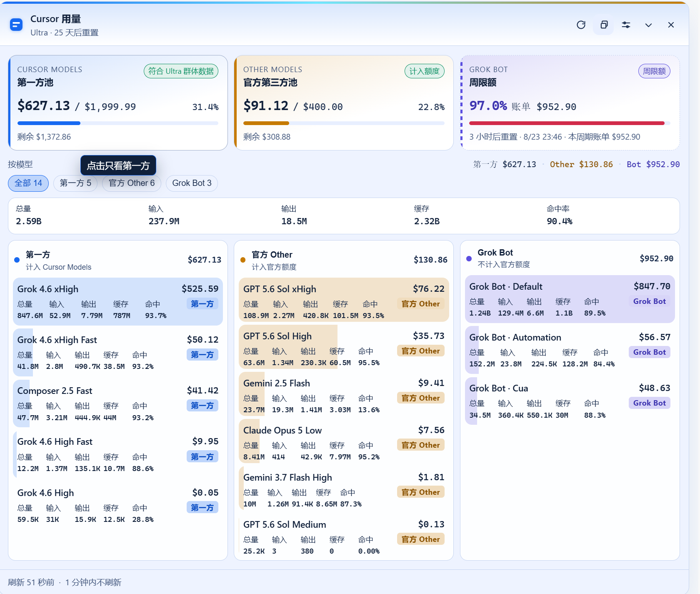Select the Grok 4.6 xHigh Fast row title
The width and height of the screenshot is (700, 594).
pyautogui.click(x=57, y=340)
